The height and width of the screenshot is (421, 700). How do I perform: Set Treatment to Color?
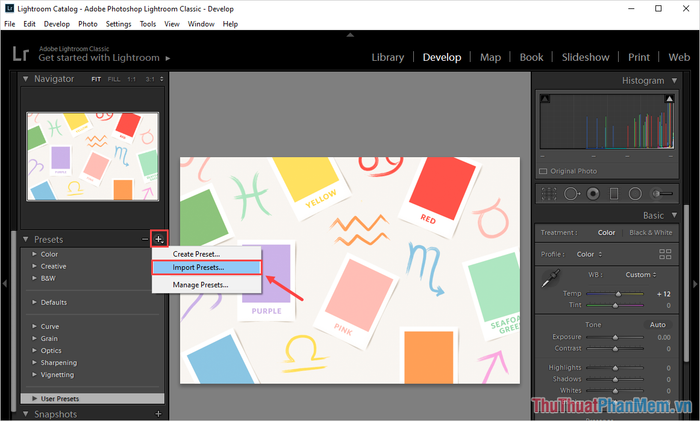606,233
